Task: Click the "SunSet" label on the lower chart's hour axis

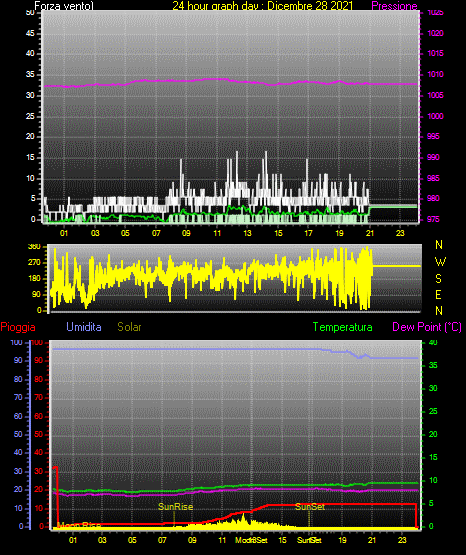Action: click(x=309, y=540)
